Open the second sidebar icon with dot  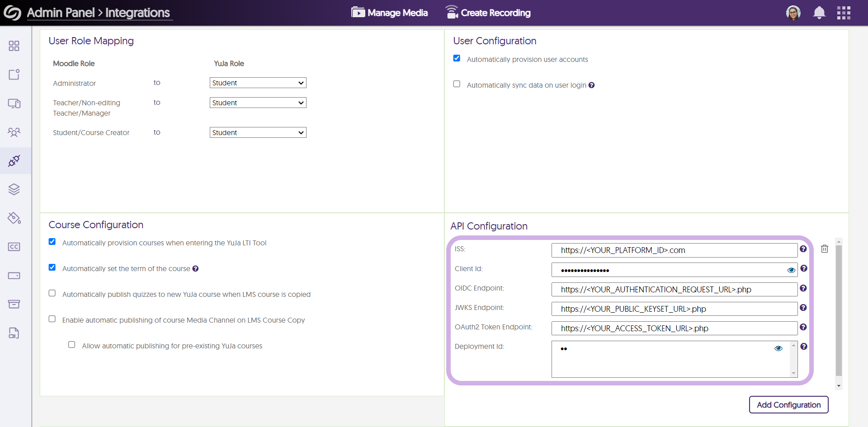coord(14,75)
